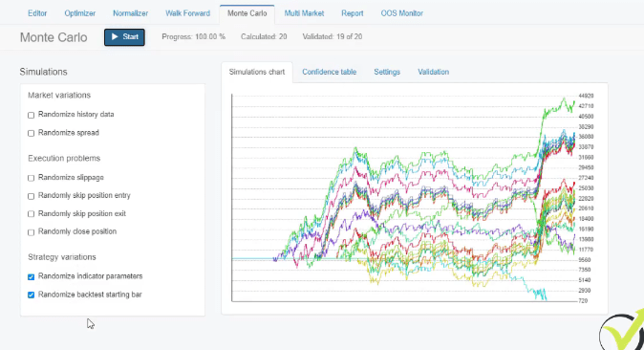Switch to the Optimizer tab
Viewport: 644px width, 350px height.
pos(79,13)
